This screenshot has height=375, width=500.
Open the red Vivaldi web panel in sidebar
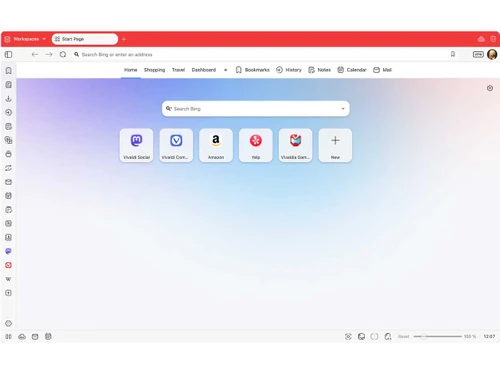pyautogui.click(x=9, y=265)
